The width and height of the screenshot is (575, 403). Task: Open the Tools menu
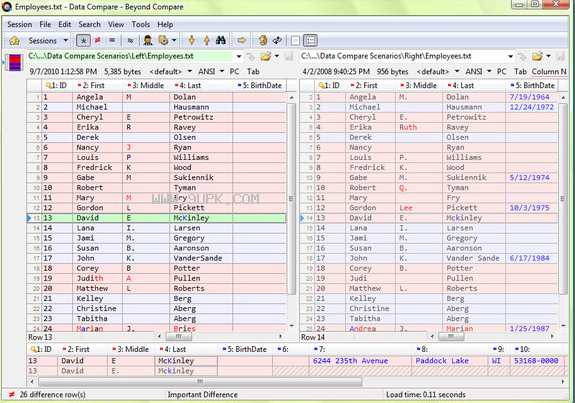point(141,25)
